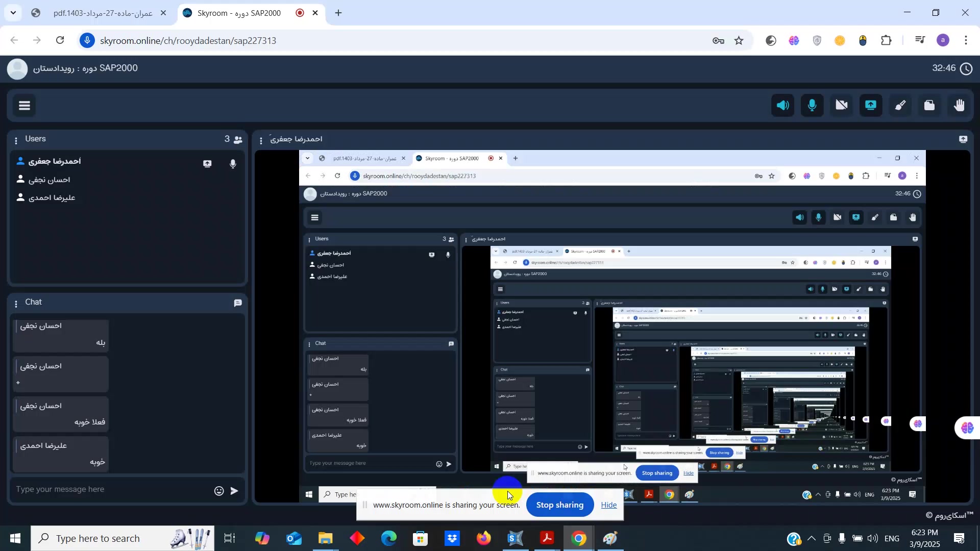Show hidden system tray icons
Viewport: 980px width, 551px height.
tap(812, 539)
